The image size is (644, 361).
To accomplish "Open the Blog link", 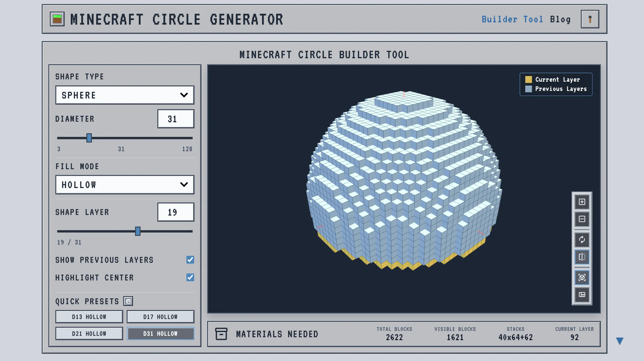I will [x=560, y=19].
